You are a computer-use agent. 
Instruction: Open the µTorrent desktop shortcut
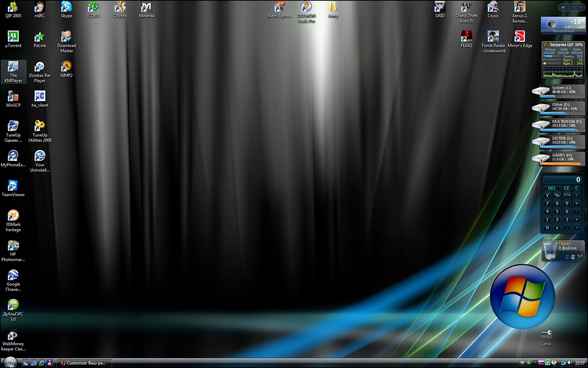tap(13, 37)
